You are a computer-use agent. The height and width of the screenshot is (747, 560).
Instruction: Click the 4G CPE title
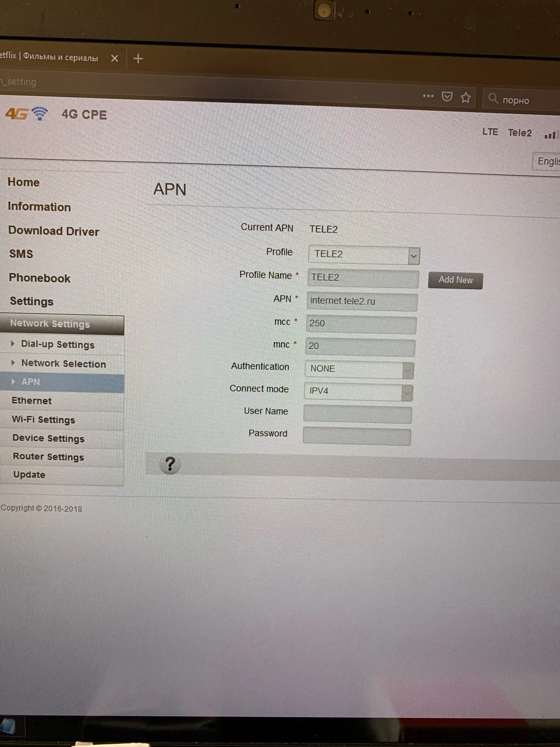(84, 114)
